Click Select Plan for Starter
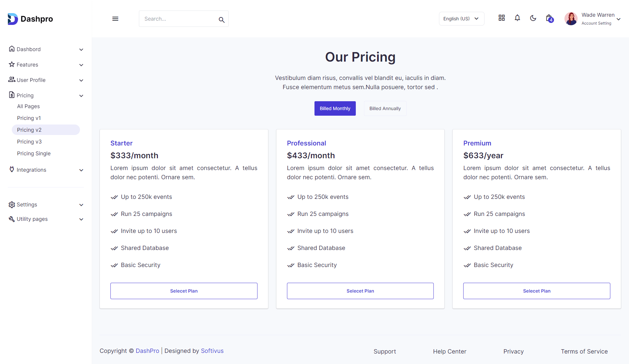 click(x=184, y=291)
